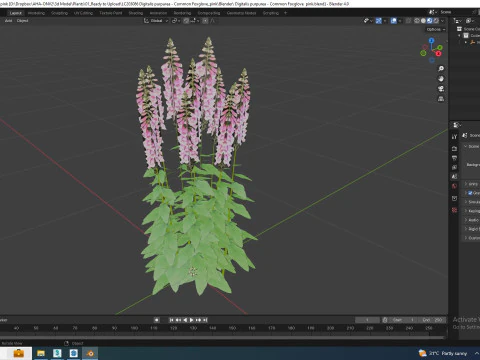Open the View Layer properties tab
The image size is (480, 360).
coord(454,167)
